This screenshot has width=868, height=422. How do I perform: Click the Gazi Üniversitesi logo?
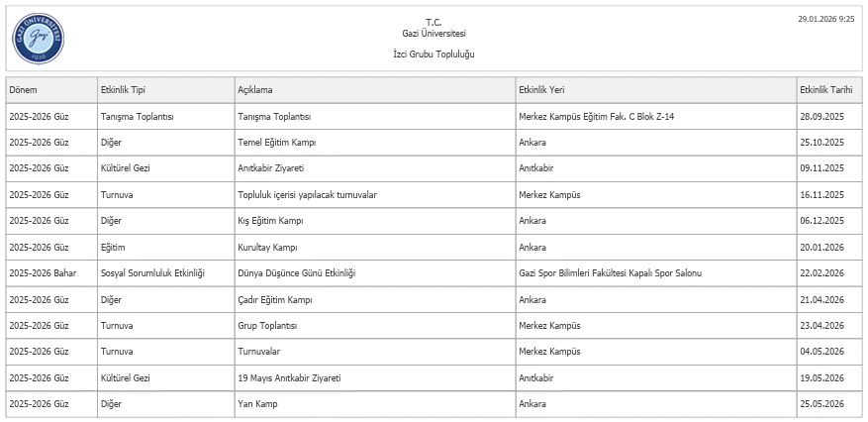[38, 37]
